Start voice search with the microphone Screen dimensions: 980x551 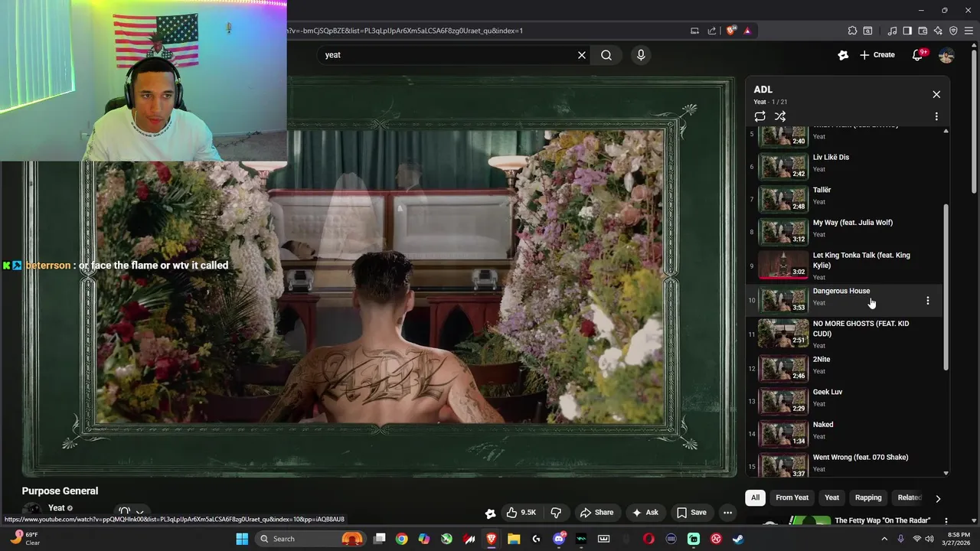pos(641,55)
